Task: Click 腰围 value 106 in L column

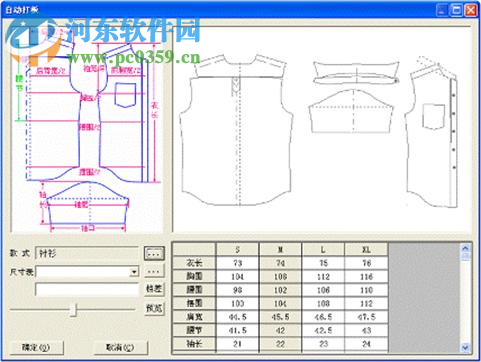Action: click(x=323, y=290)
